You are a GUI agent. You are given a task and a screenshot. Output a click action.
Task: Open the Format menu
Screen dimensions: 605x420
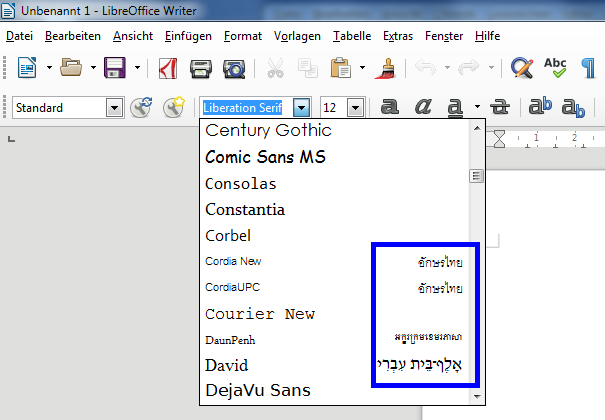point(243,36)
